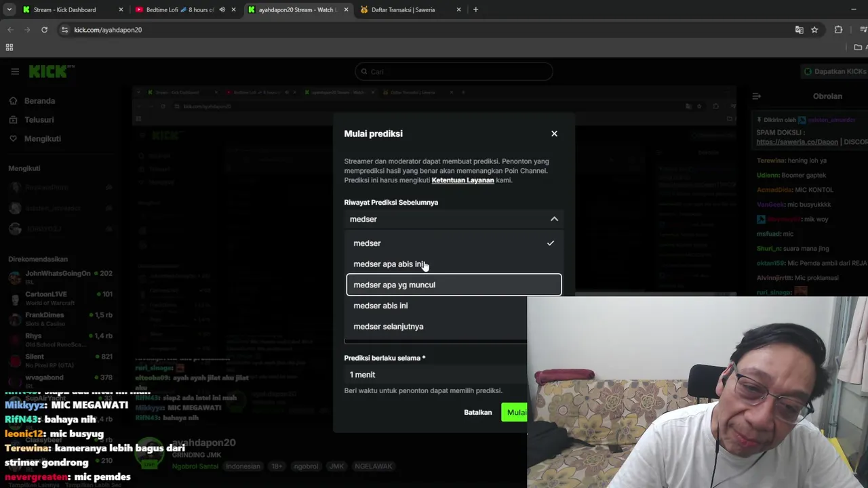Close the 'Bedtime Lofi' tab
Screen dimensions: 868x488
234,9
